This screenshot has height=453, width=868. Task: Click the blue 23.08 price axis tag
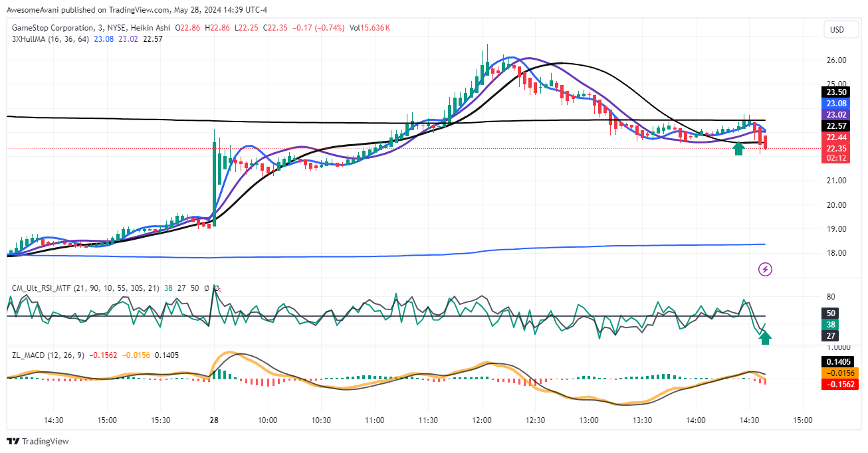tap(835, 104)
